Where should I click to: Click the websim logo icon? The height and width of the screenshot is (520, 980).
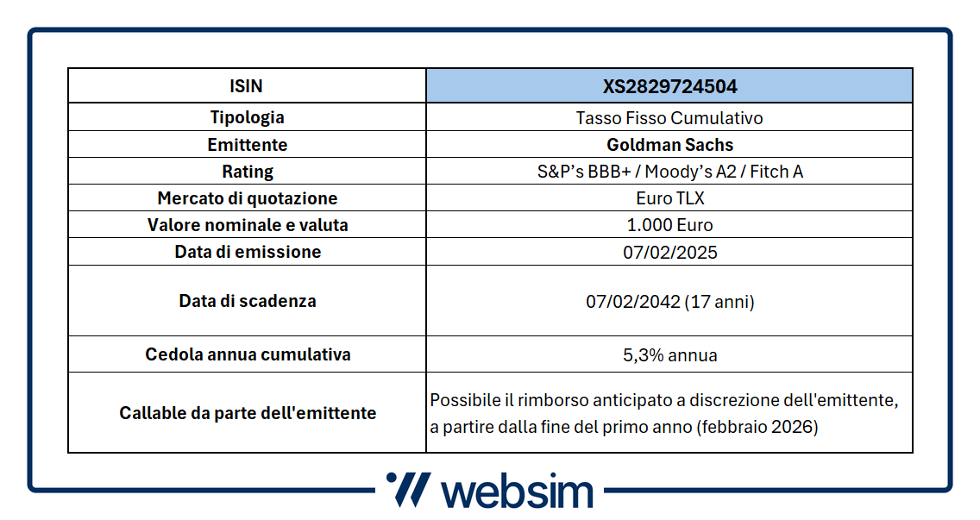(408, 489)
